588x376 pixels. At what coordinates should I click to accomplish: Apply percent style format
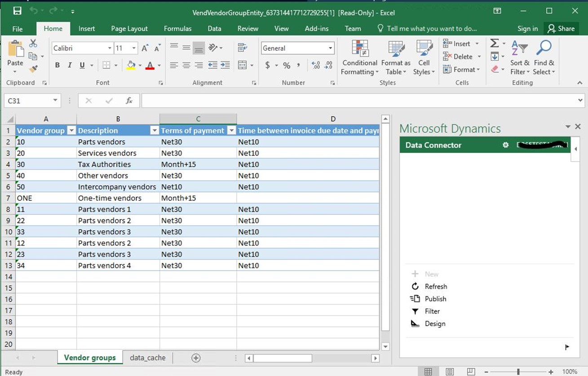click(x=287, y=65)
